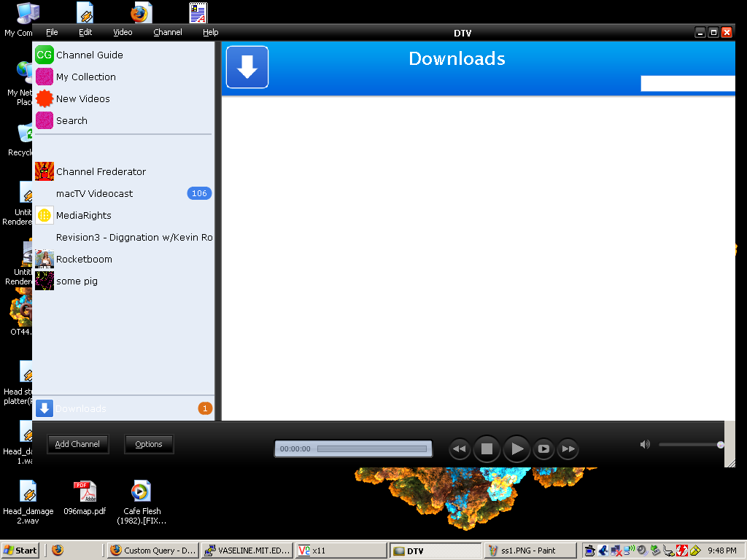Image resolution: width=747 pixels, height=560 pixels.
Task: Click the Downloads arrow icon in sidebar
Action: coord(44,408)
